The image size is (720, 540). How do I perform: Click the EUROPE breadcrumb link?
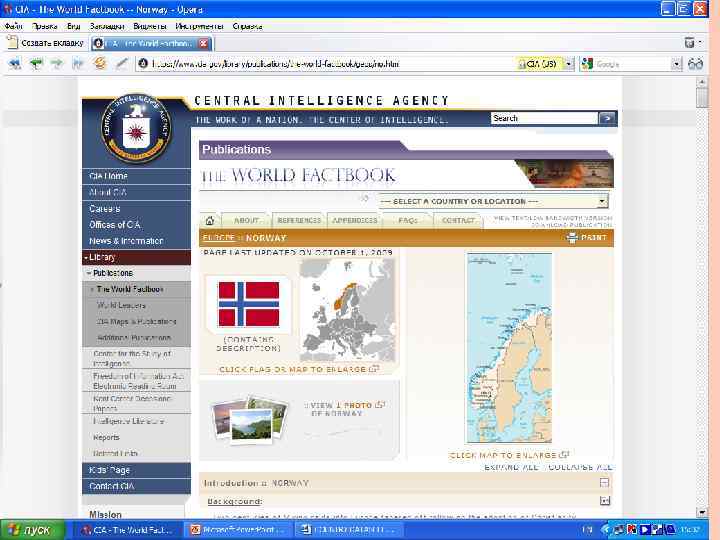point(219,238)
